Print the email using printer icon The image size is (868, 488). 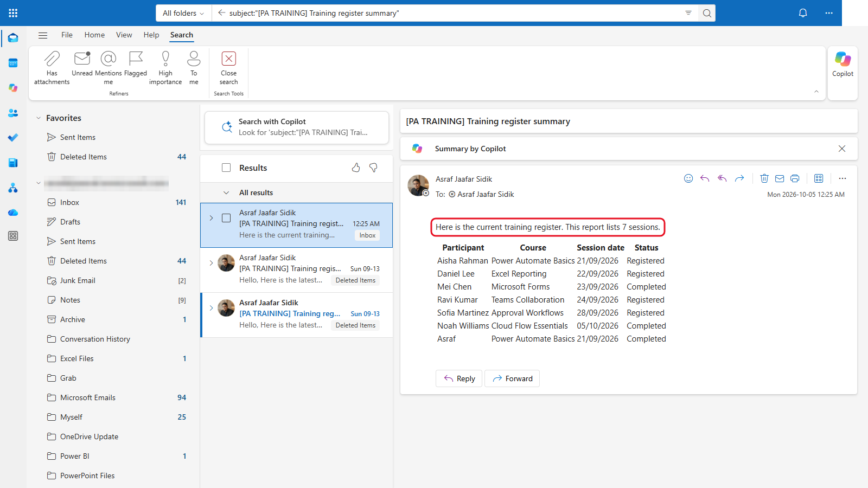click(795, 178)
